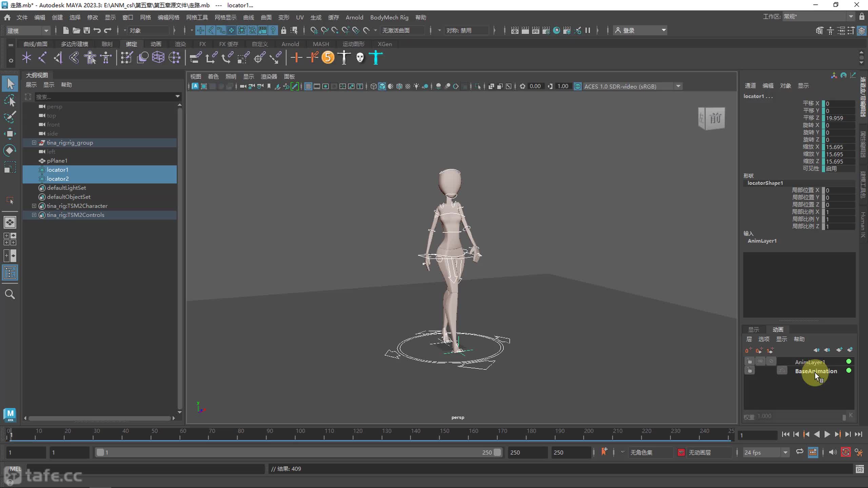
Task: Click the layer weight slider handle
Action: (x=844, y=417)
